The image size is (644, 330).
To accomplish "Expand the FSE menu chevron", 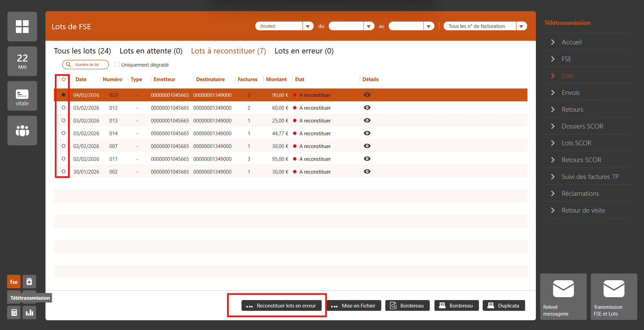I will click(553, 59).
